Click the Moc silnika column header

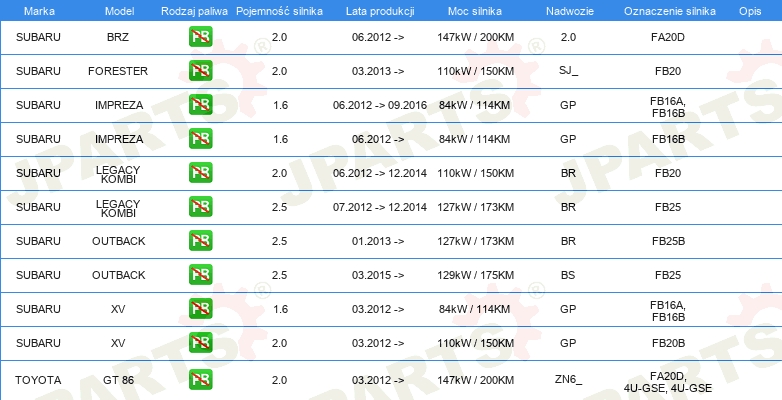(x=475, y=11)
